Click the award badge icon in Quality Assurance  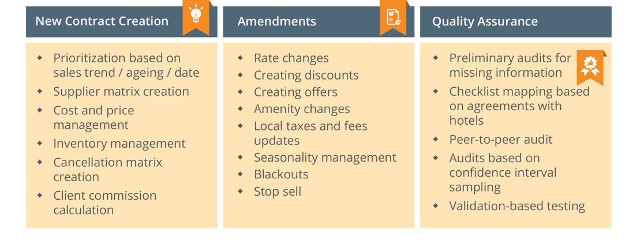[590, 66]
